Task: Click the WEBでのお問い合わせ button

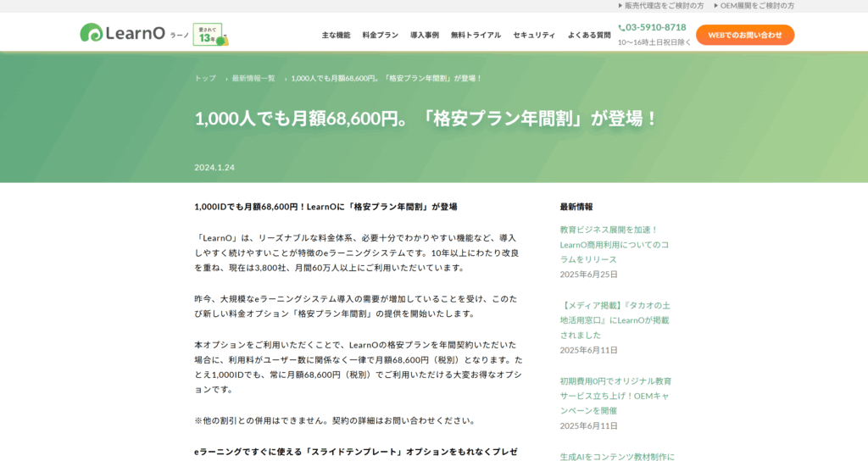Action: click(x=745, y=35)
